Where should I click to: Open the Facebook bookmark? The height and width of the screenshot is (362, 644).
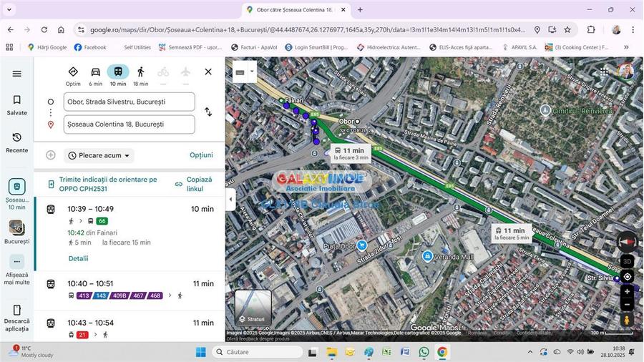point(90,47)
